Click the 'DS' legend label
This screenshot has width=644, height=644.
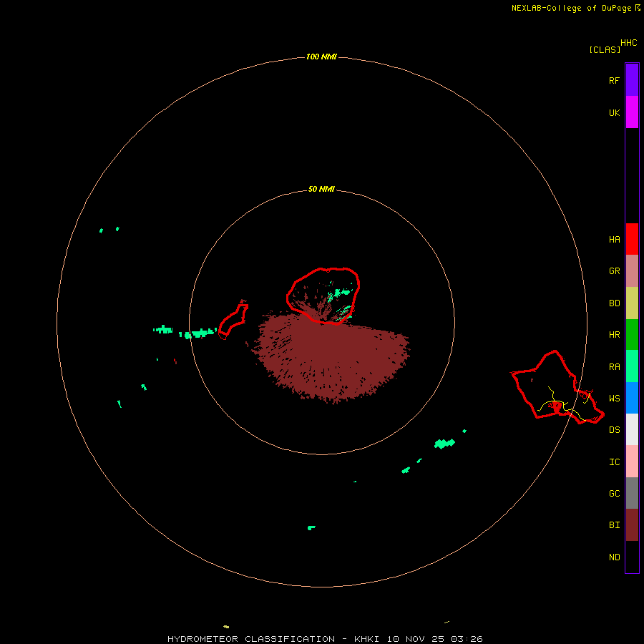614,430
